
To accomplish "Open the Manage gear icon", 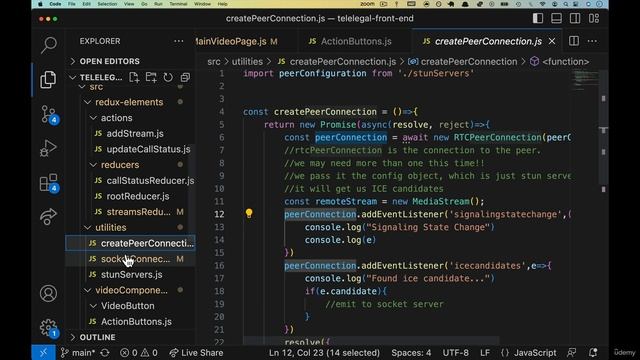I will [x=49, y=327].
